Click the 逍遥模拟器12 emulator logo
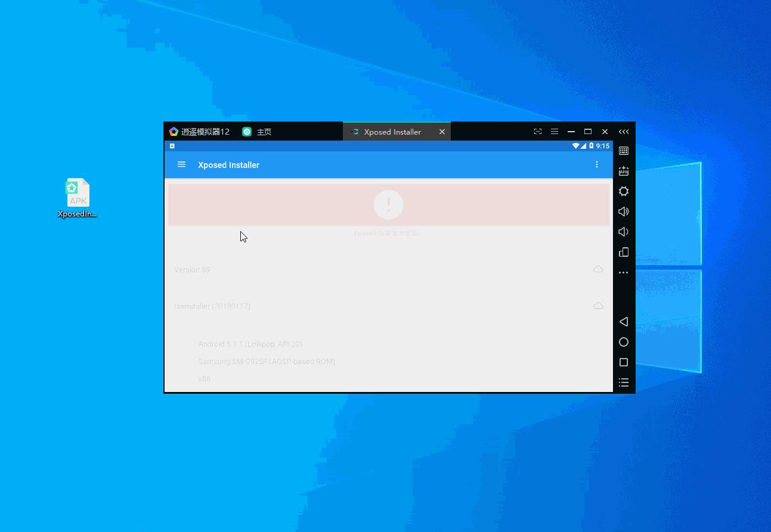771x532 pixels. pyautogui.click(x=174, y=132)
